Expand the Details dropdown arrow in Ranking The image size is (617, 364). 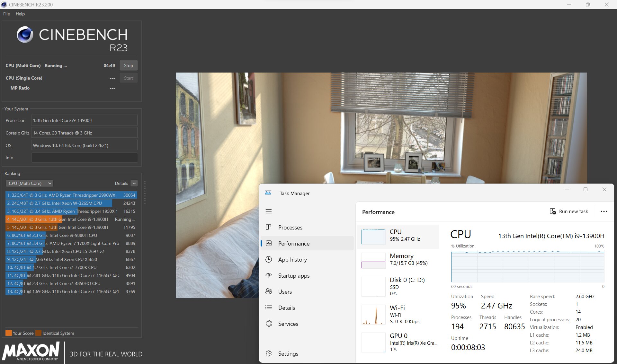pyautogui.click(x=134, y=183)
